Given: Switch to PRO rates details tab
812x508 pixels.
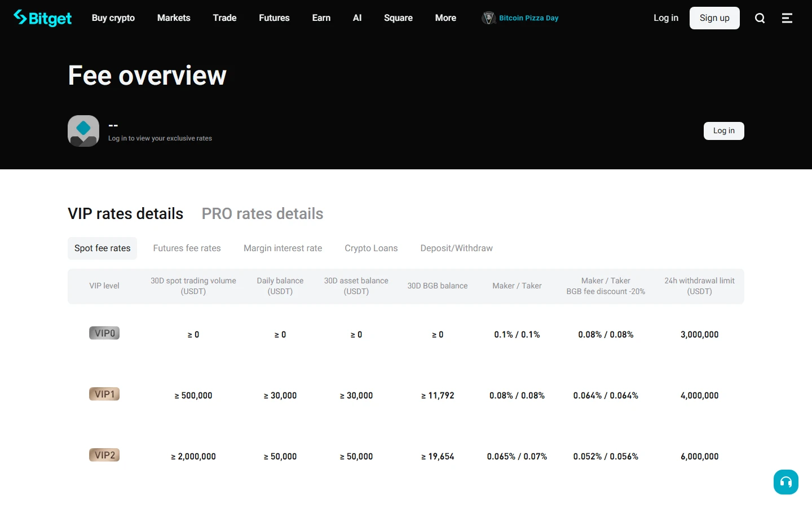Looking at the screenshot, I should (262, 214).
